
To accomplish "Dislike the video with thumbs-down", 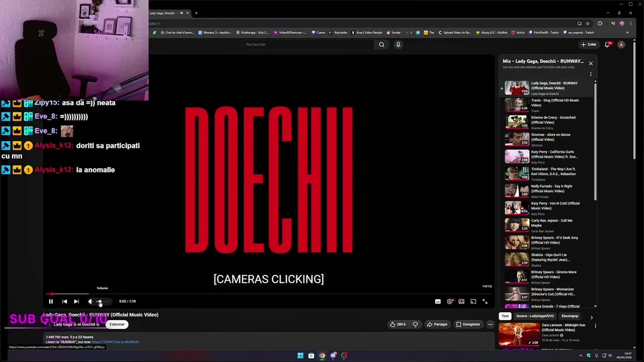I will tap(415, 324).
